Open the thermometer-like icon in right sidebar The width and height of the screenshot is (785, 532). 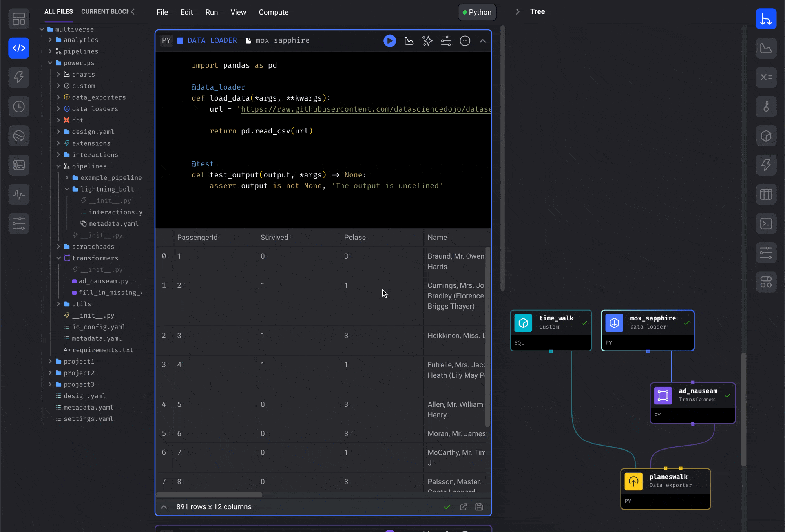point(766,106)
